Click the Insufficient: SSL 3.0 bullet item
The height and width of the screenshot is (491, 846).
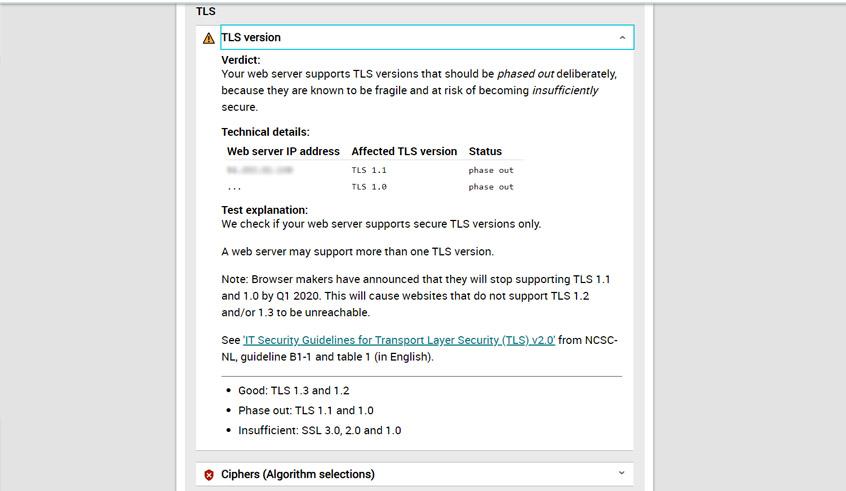coord(319,431)
